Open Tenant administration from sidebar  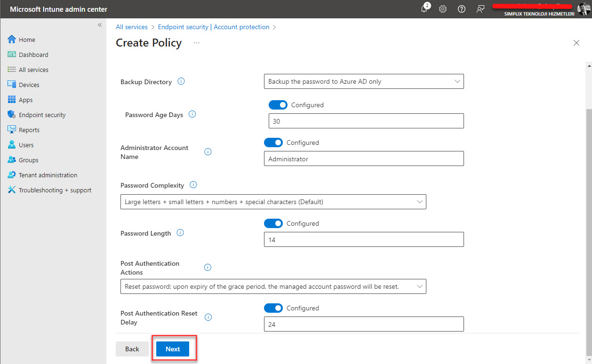click(x=48, y=175)
